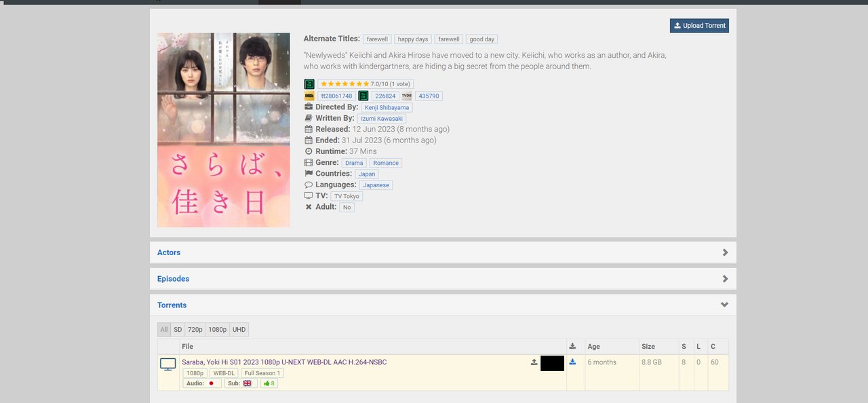Open the show poster image
868x403 pixels.
[x=224, y=130]
